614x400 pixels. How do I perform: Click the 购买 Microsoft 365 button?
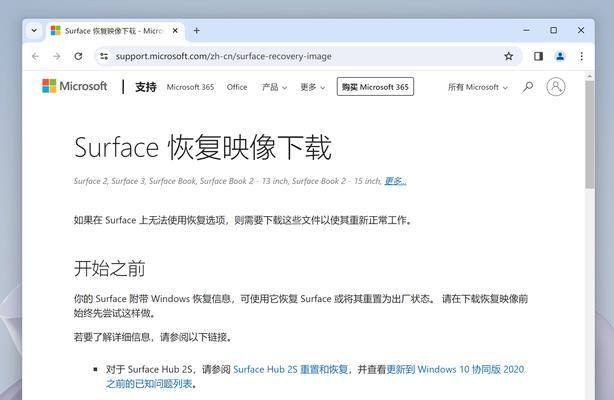tap(375, 87)
